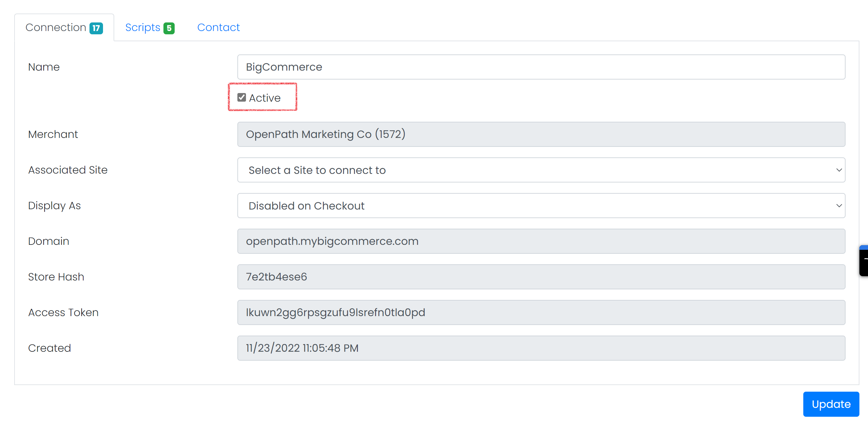Switch to the Scripts tab
The height and width of the screenshot is (424, 868).
click(x=150, y=26)
